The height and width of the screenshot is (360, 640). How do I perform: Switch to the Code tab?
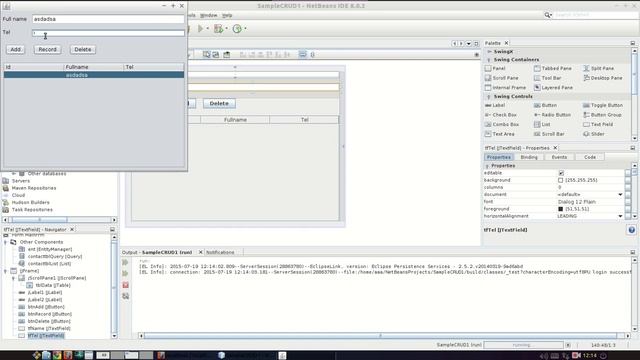coord(590,157)
